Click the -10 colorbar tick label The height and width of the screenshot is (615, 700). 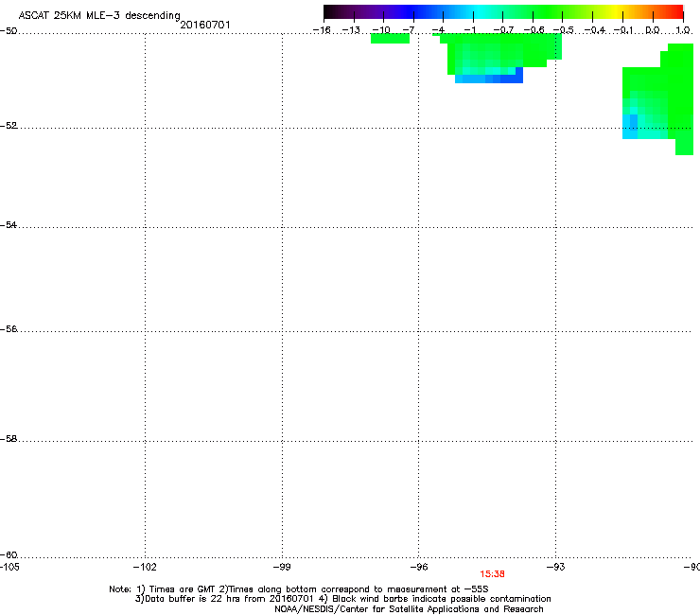click(x=381, y=30)
